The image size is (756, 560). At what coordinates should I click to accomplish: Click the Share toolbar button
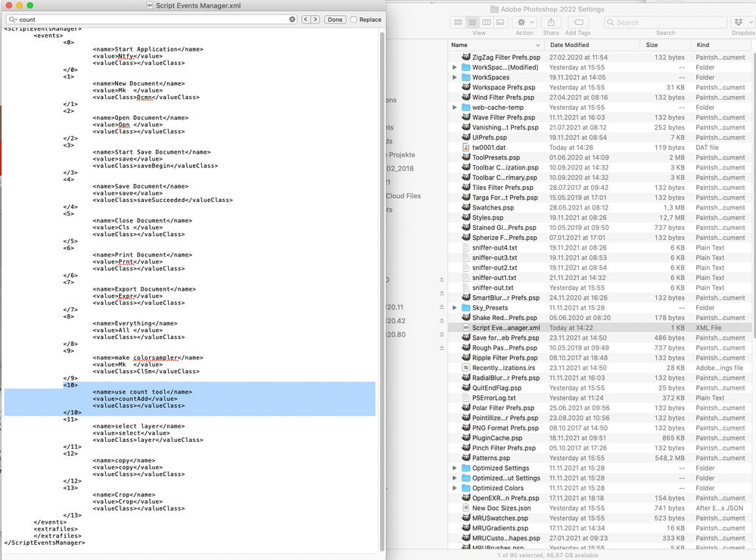point(551,22)
